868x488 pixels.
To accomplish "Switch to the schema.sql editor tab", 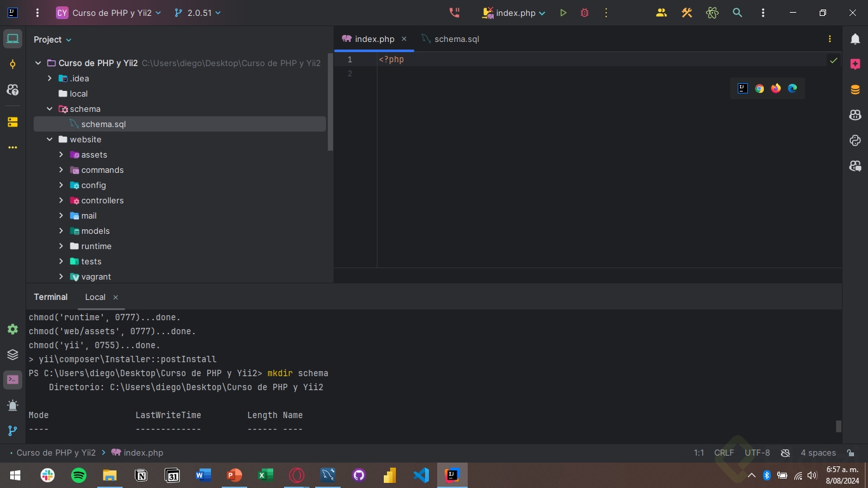I will pyautogui.click(x=456, y=39).
